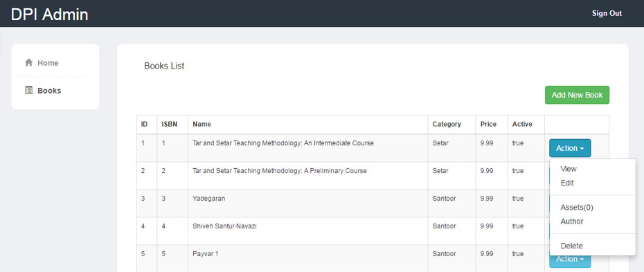Click the Home house icon in sidebar
Viewport: 644px width, 272px height.
coord(29,63)
